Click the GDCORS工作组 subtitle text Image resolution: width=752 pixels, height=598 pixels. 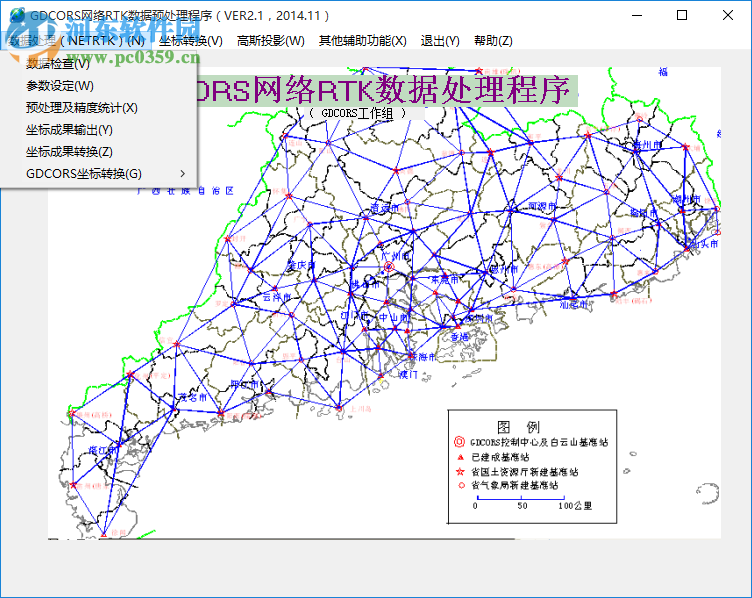(357, 113)
